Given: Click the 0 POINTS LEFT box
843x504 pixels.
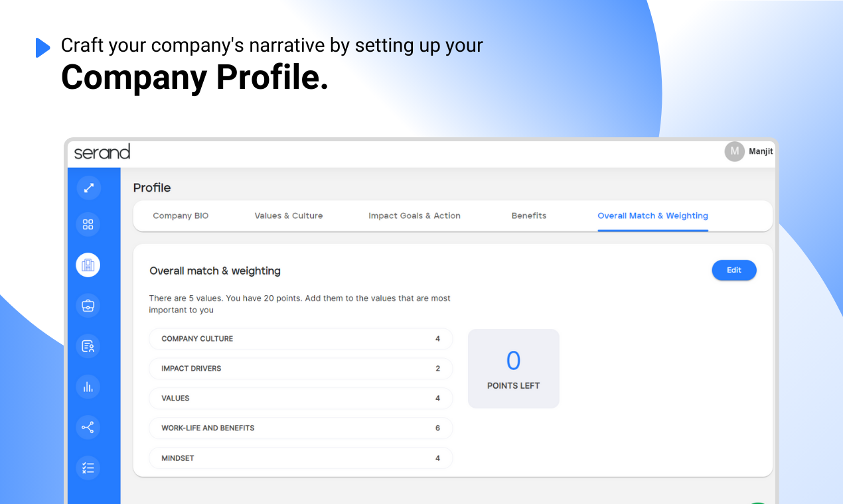Looking at the screenshot, I should pos(514,369).
